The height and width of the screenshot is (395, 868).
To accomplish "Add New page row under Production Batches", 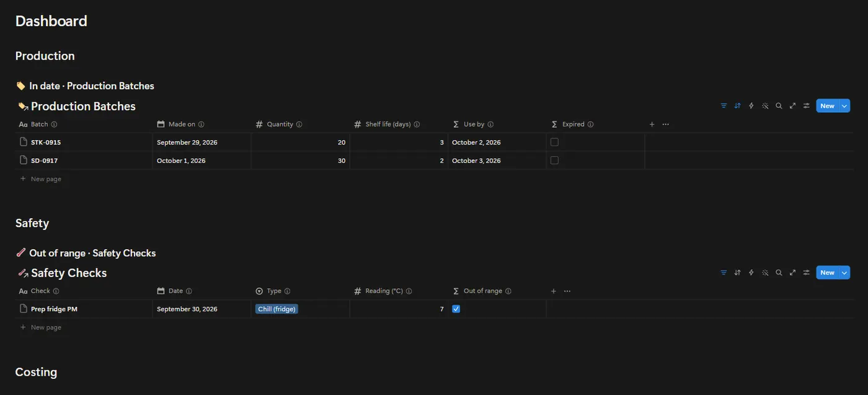I will click(x=40, y=179).
